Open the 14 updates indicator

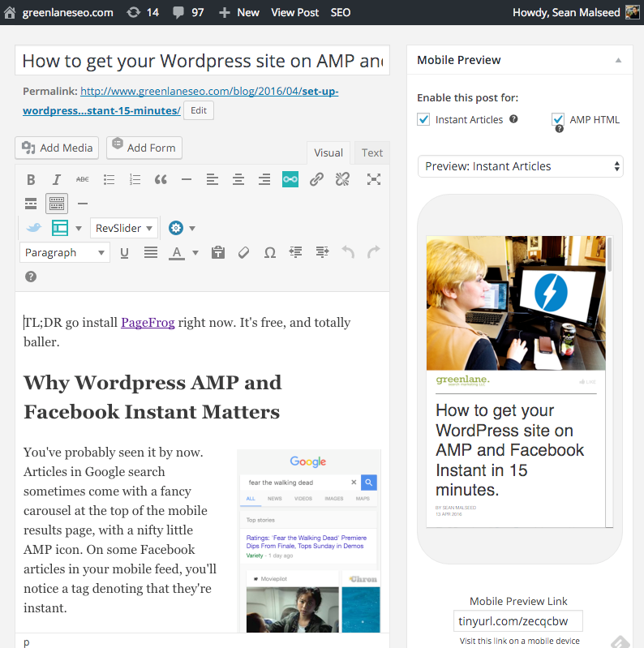click(143, 12)
